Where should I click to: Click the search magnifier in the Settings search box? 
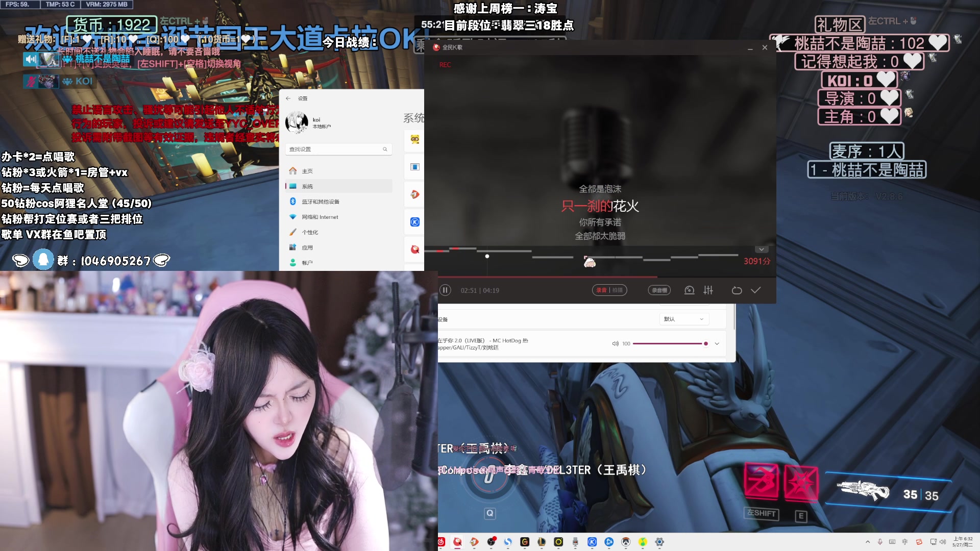coord(385,149)
